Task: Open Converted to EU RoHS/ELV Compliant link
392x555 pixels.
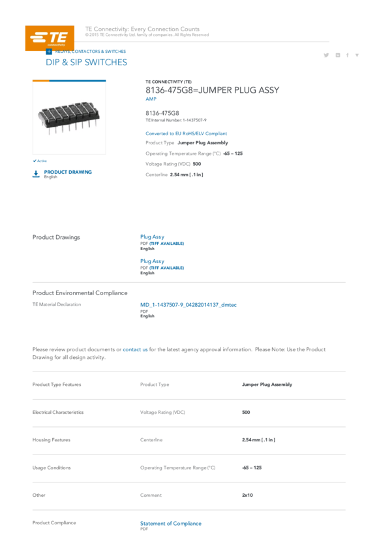Action: (x=187, y=133)
